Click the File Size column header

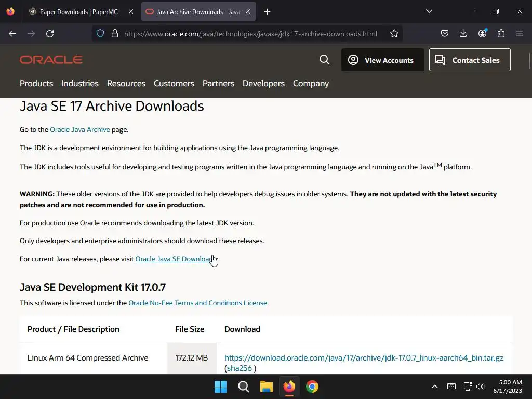click(x=190, y=329)
